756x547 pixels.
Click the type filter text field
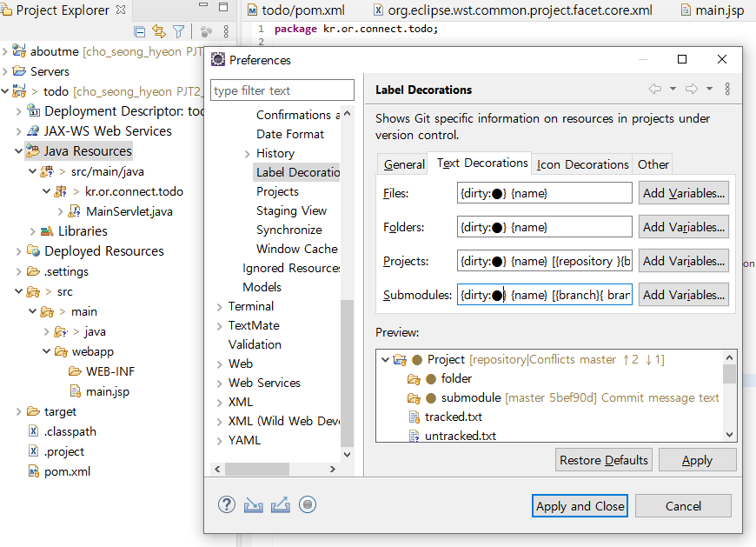tap(282, 90)
